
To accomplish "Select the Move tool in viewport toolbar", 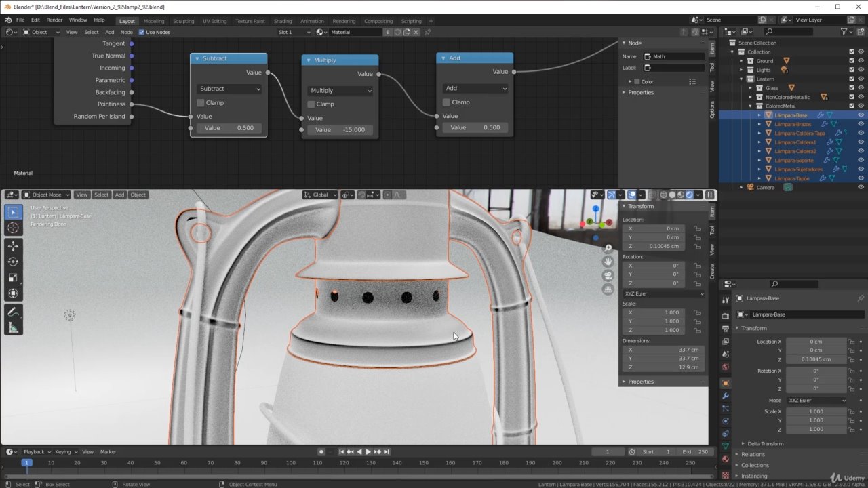I will pos(13,245).
